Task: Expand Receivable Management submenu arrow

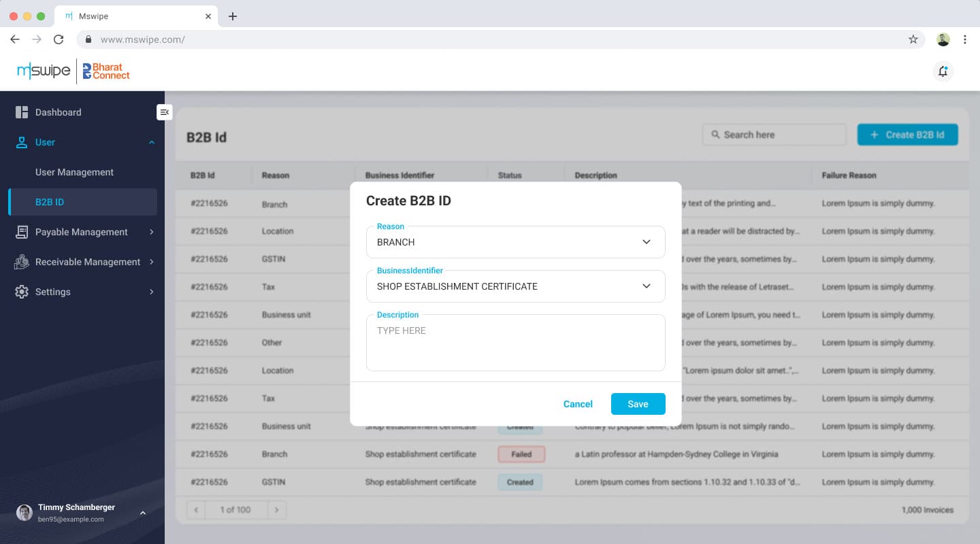Action: (152, 262)
